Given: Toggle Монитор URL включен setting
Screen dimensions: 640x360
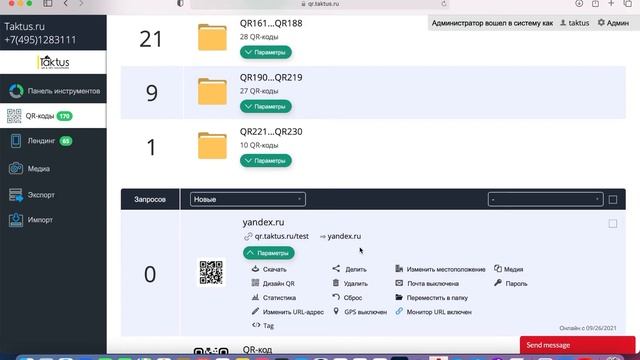Looking at the screenshot, I should [433, 312].
